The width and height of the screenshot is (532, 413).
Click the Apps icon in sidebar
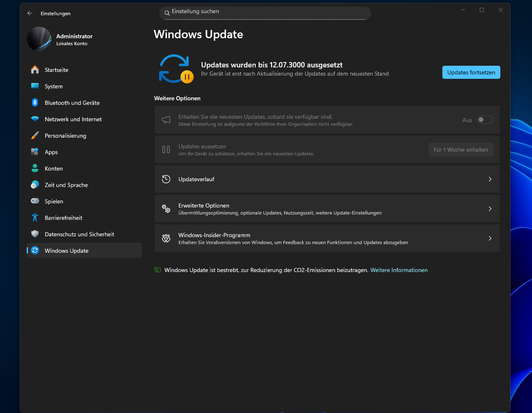point(35,152)
